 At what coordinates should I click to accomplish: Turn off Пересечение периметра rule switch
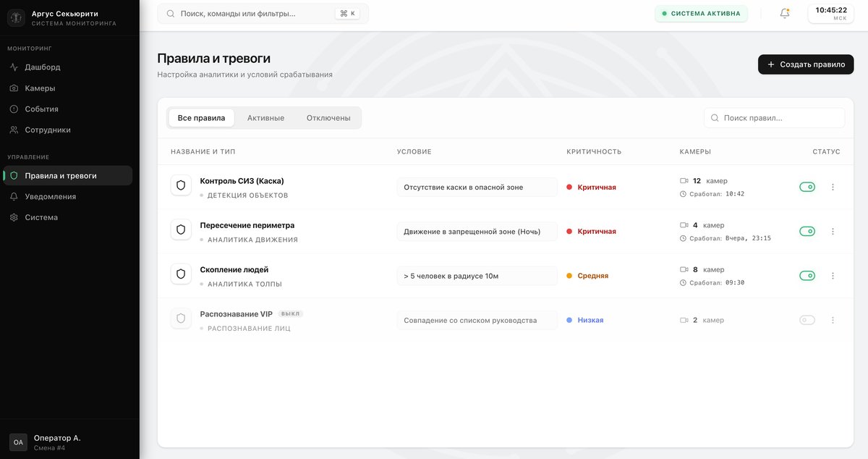tap(807, 232)
